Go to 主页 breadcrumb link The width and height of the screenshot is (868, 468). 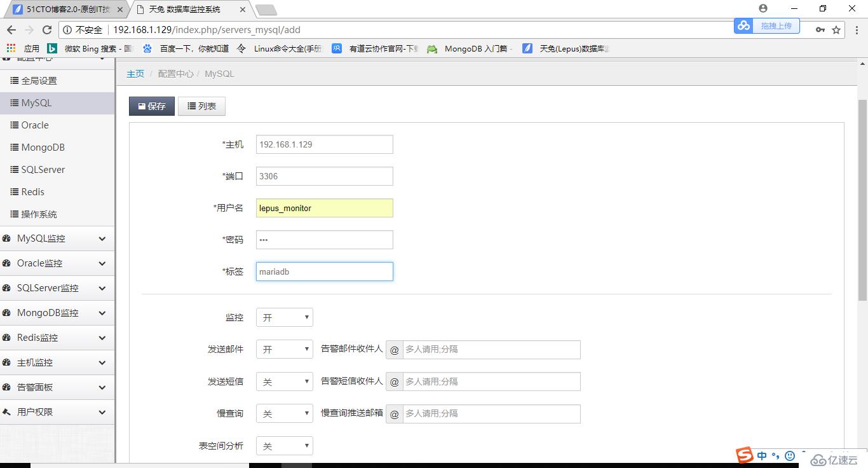pyautogui.click(x=135, y=74)
